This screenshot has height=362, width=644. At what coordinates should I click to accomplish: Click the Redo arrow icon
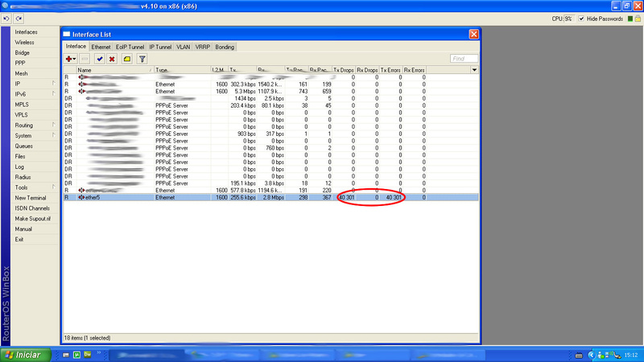[x=19, y=19]
